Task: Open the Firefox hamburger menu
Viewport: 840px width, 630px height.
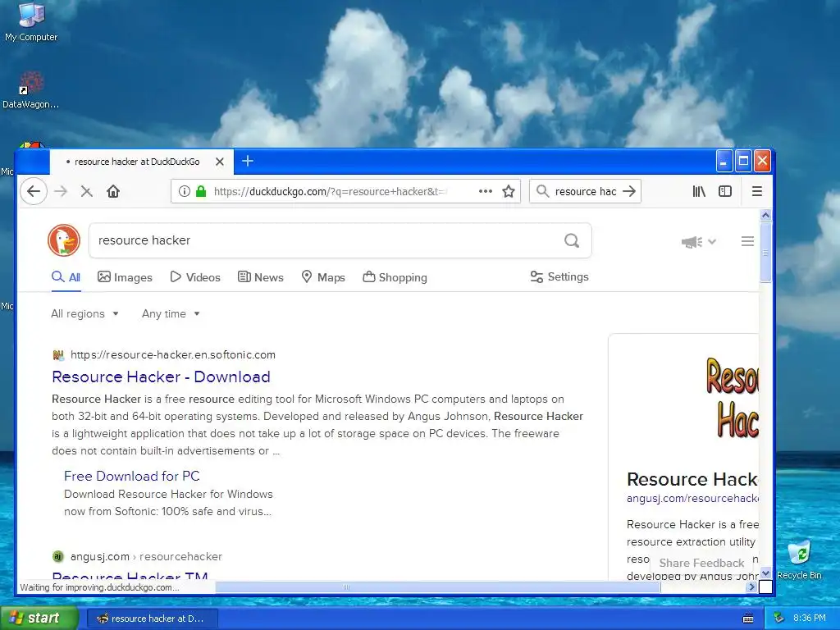Action: pyautogui.click(x=757, y=191)
